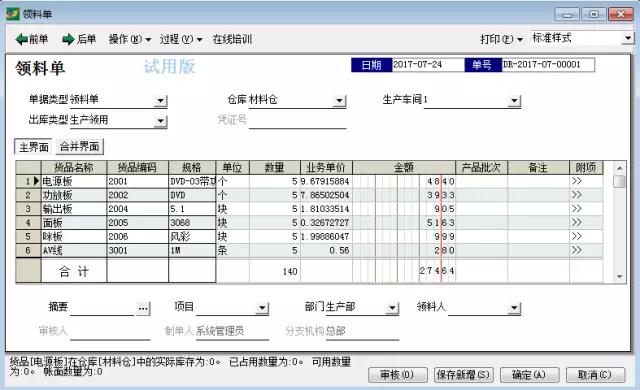This screenshot has height=390, width=640.
Task: Click the 取消 button
Action: [x=595, y=375]
